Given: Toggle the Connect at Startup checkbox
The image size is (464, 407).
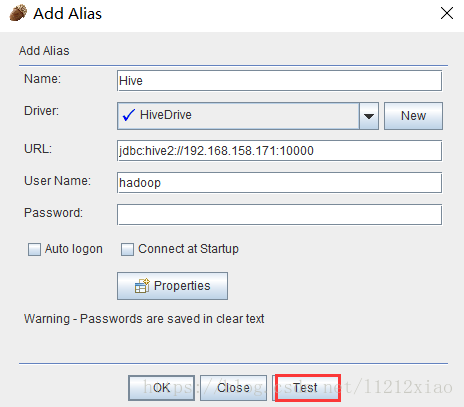Looking at the screenshot, I should tap(127, 249).
